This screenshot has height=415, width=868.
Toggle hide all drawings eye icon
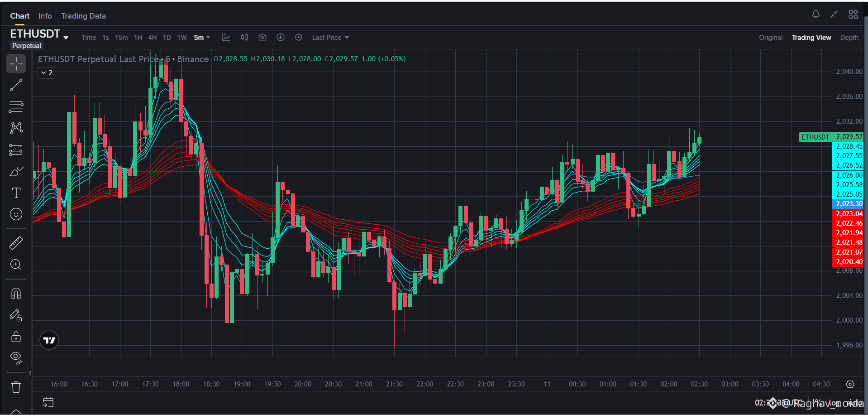16,358
